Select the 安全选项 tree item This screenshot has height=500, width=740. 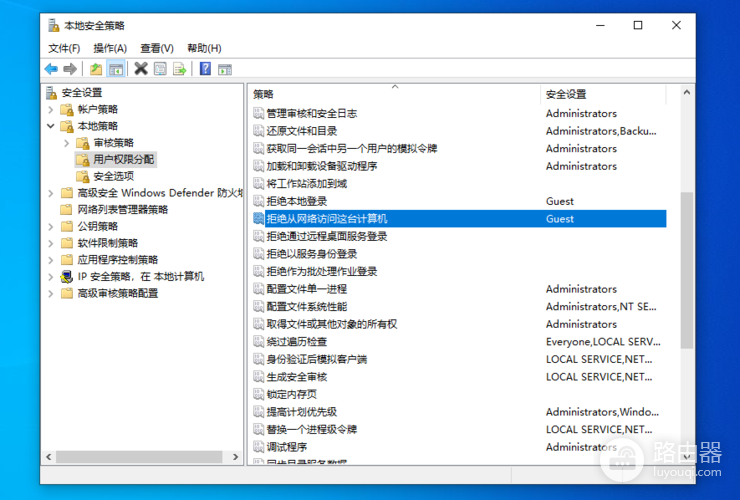(114, 176)
